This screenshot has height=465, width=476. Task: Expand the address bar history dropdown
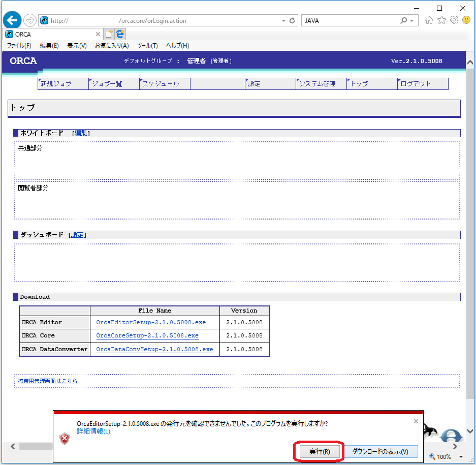tap(283, 21)
